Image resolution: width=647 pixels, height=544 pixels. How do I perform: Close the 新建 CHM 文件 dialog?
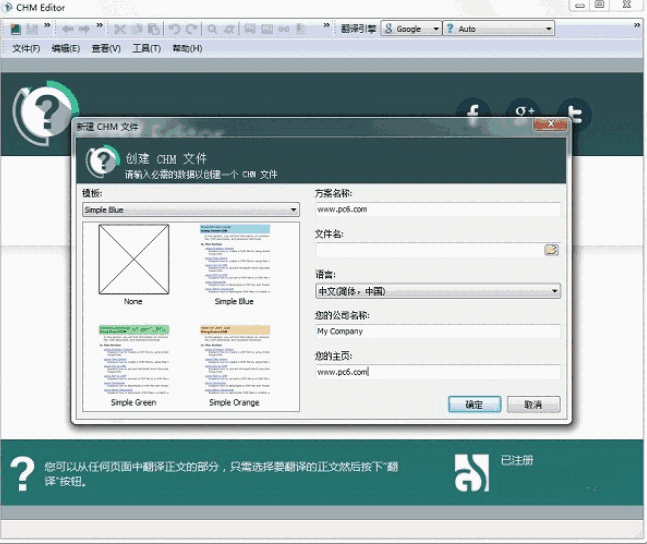tap(550, 124)
